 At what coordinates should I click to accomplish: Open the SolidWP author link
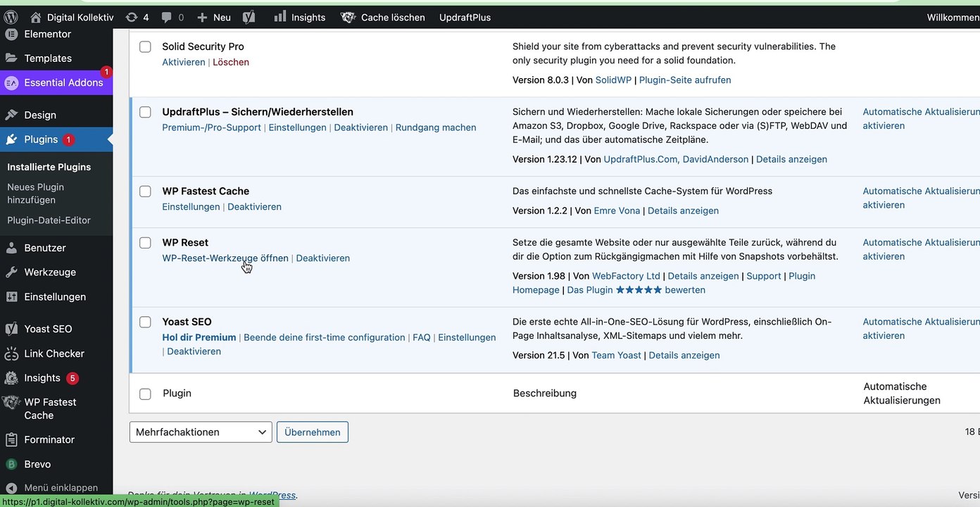[x=614, y=80]
